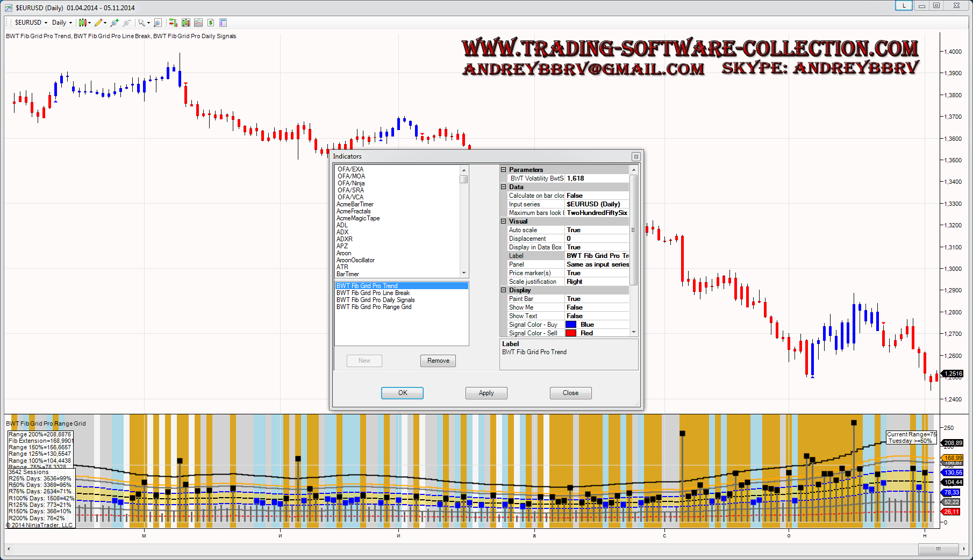Image resolution: width=973 pixels, height=560 pixels.
Task: Open the $EURUSD instrument dropdown
Action: pos(31,23)
